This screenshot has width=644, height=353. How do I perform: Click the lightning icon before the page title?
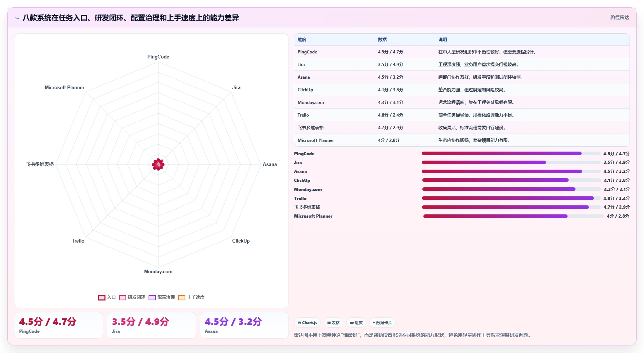tap(17, 18)
